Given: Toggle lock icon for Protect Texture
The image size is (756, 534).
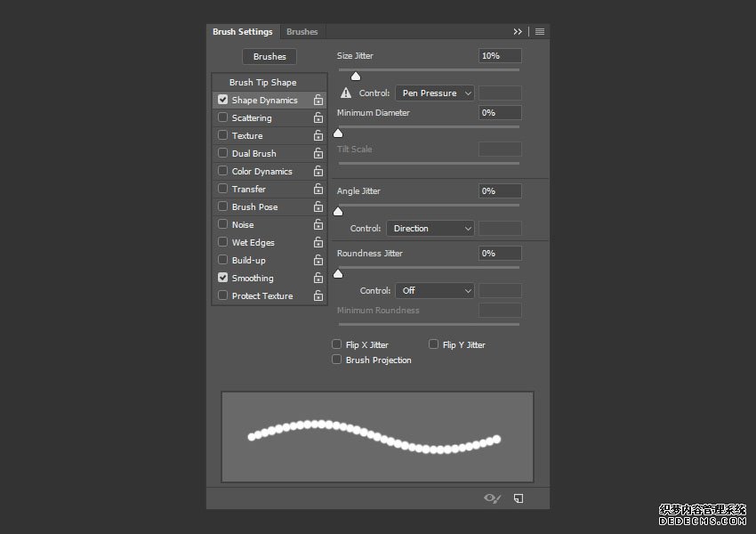Looking at the screenshot, I should (318, 295).
